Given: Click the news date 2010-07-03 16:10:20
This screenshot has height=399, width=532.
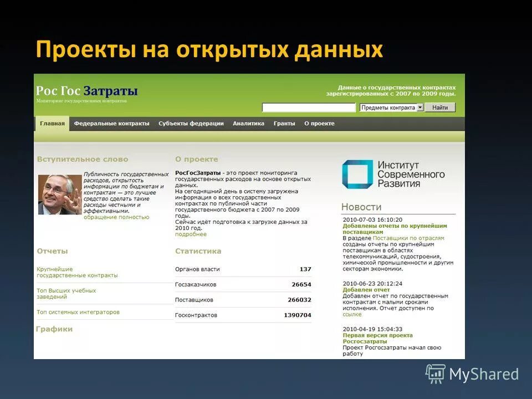Looking at the screenshot, I should click(372, 220).
